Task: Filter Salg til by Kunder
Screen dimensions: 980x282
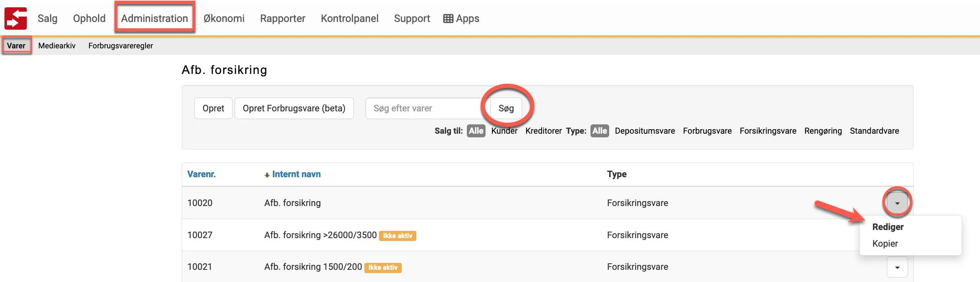Action: click(x=504, y=131)
